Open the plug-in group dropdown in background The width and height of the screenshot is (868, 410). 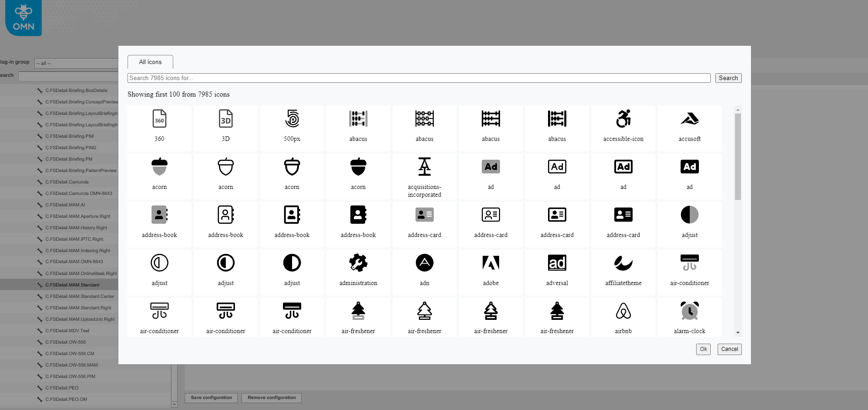[x=76, y=63]
